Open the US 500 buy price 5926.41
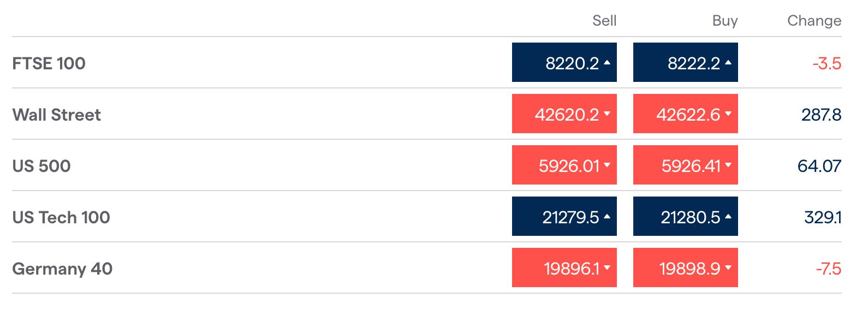Screen dimensions: 868x309 click(x=686, y=165)
